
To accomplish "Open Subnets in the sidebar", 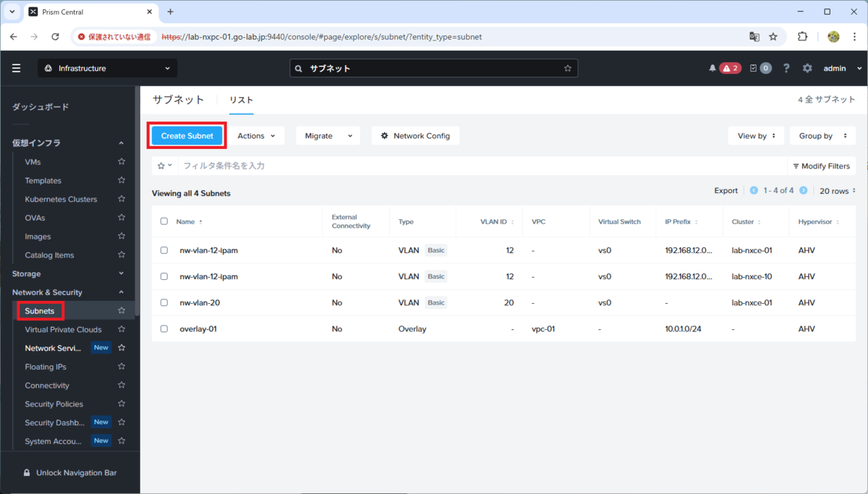I will [40, 311].
